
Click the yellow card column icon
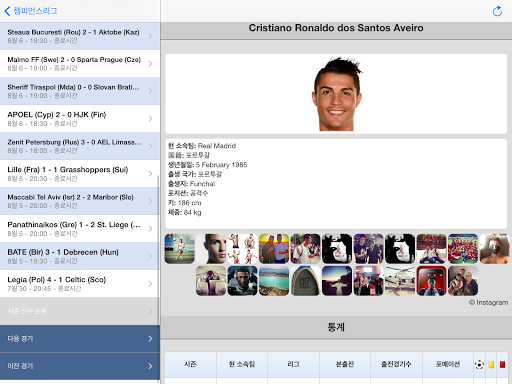[491, 365]
